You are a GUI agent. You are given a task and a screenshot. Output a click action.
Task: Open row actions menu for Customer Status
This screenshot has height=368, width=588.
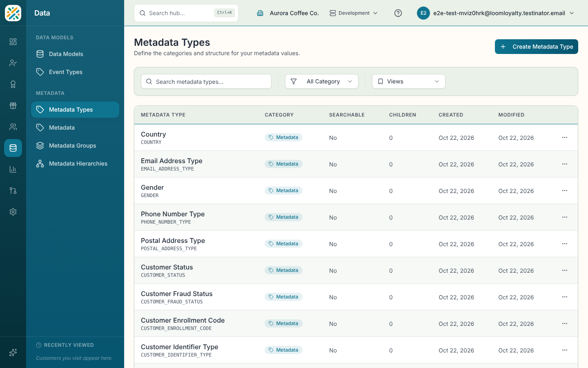point(565,270)
